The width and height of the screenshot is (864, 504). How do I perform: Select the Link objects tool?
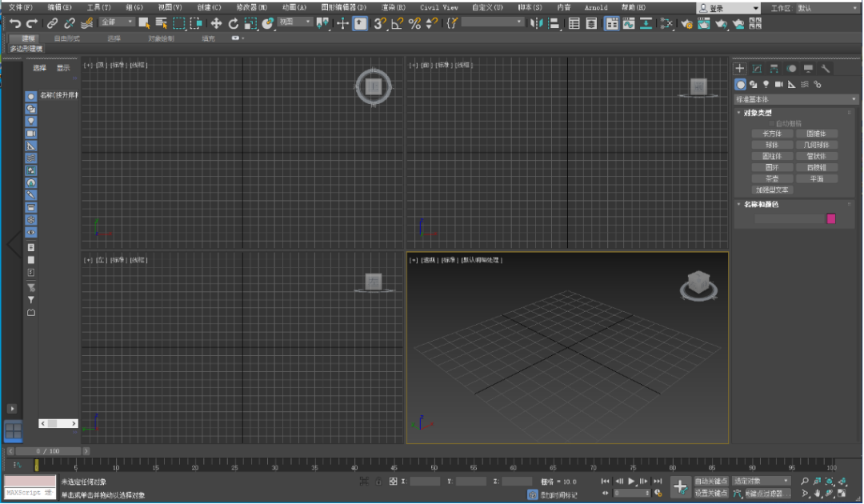(52, 23)
